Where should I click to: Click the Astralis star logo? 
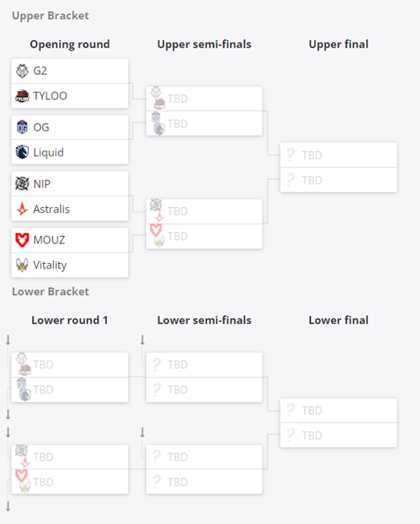click(22, 209)
